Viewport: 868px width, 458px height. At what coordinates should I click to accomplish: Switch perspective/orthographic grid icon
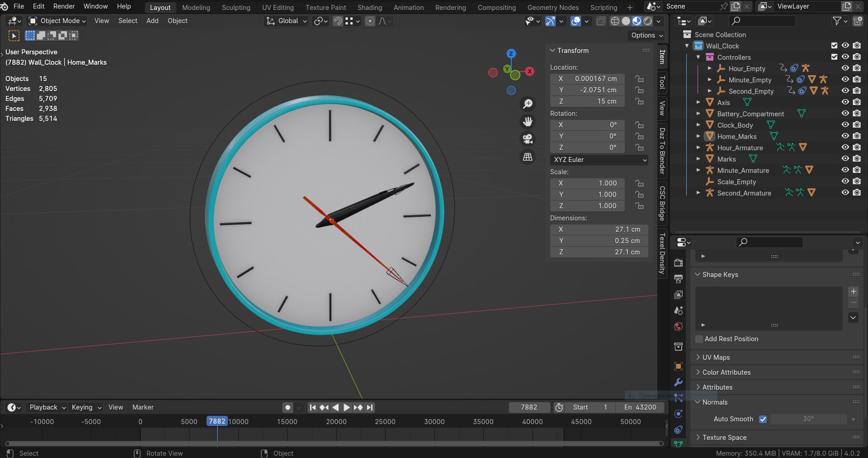(528, 157)
